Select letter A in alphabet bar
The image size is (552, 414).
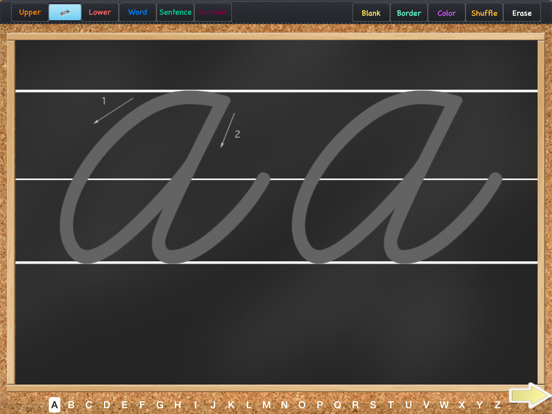click(x=55, y=405)
